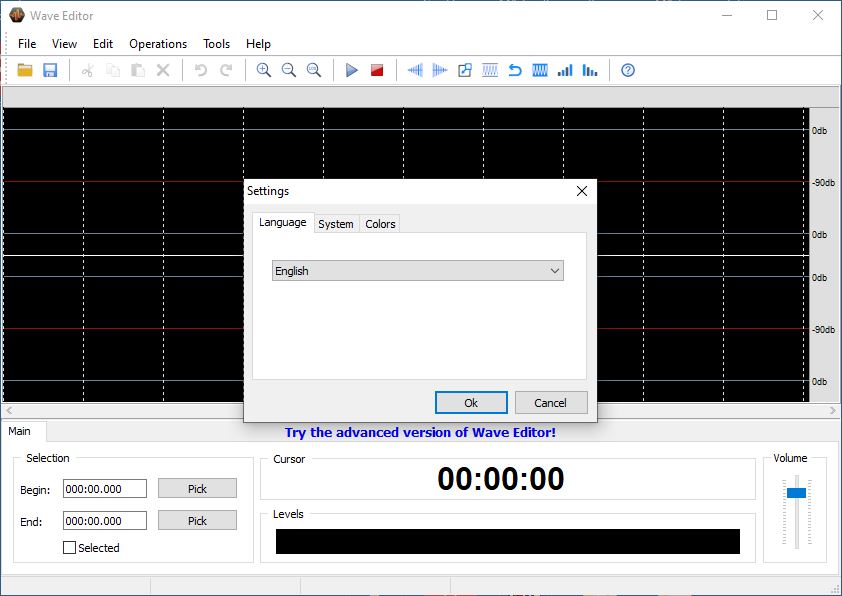Switch to the Language tab in Settings

[282, 222]
